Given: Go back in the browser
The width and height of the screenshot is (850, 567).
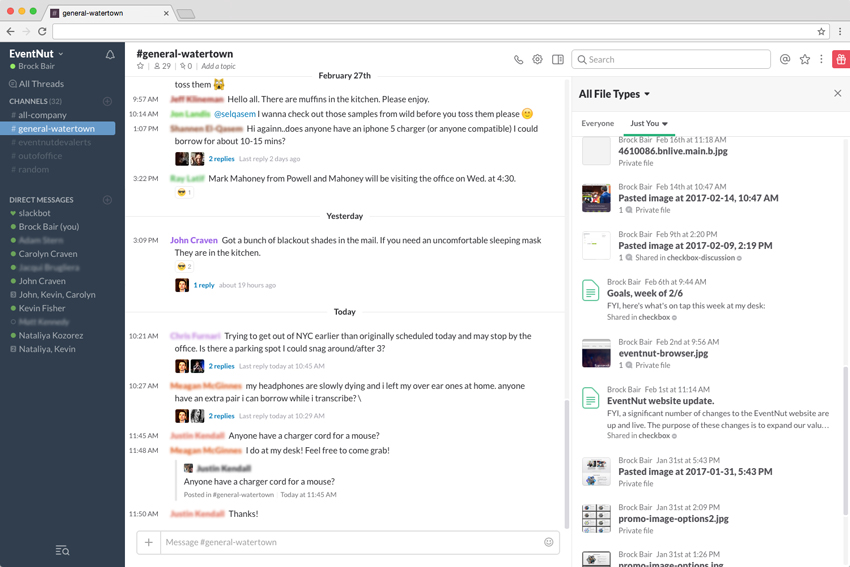Looking at the screenshot, I should [10, 31].
